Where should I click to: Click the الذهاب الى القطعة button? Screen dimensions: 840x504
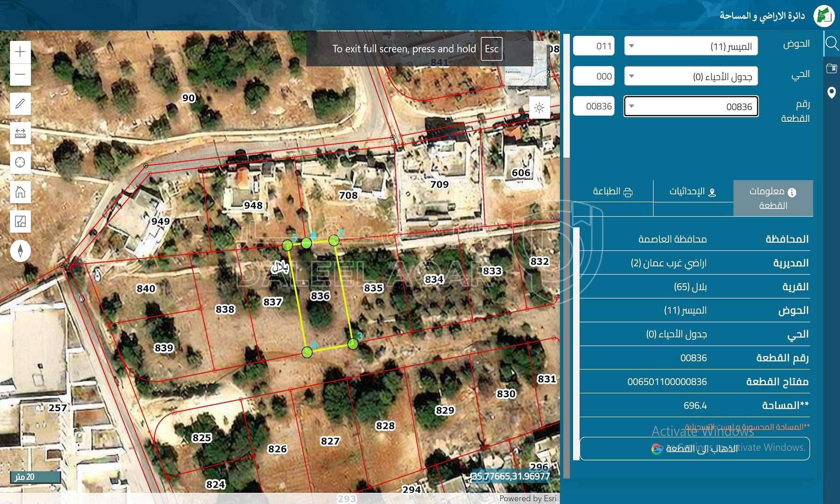point(694,449)
